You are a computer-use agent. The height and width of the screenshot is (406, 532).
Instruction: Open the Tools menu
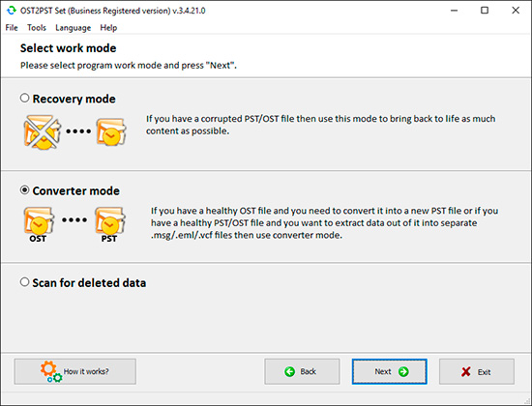pos(37,28)
